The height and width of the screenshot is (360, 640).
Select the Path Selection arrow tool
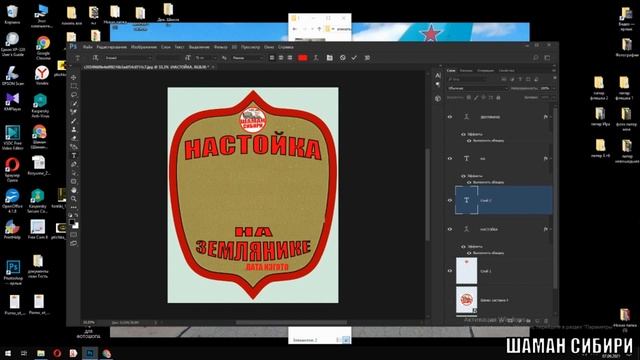tap(74, 173)
